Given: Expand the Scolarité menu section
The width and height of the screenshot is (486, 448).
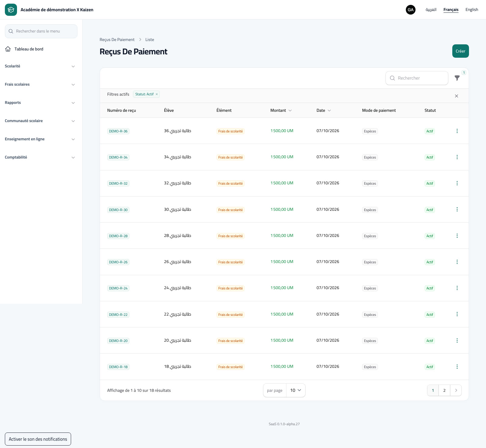Looking at the screenshot, I should pyautogui.click(x=40, y=66).
